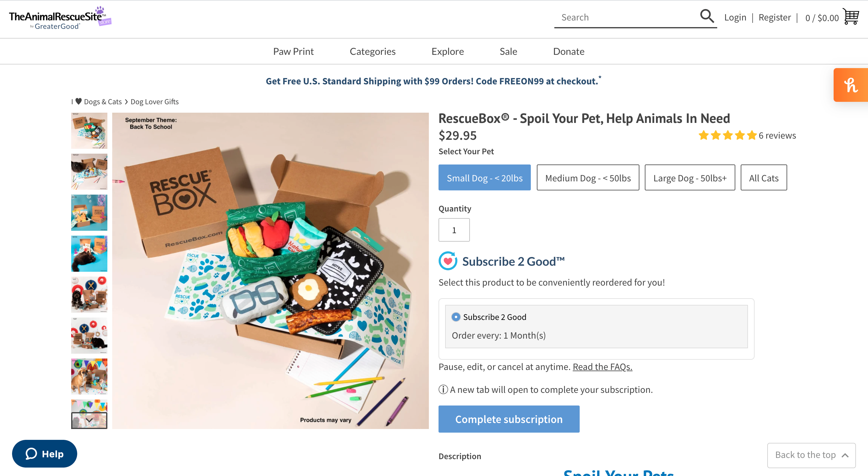The height and width of the screenshot is (476, 868).
Task: Select the bulldog with box thumbnail
Action: click(89, 376)
